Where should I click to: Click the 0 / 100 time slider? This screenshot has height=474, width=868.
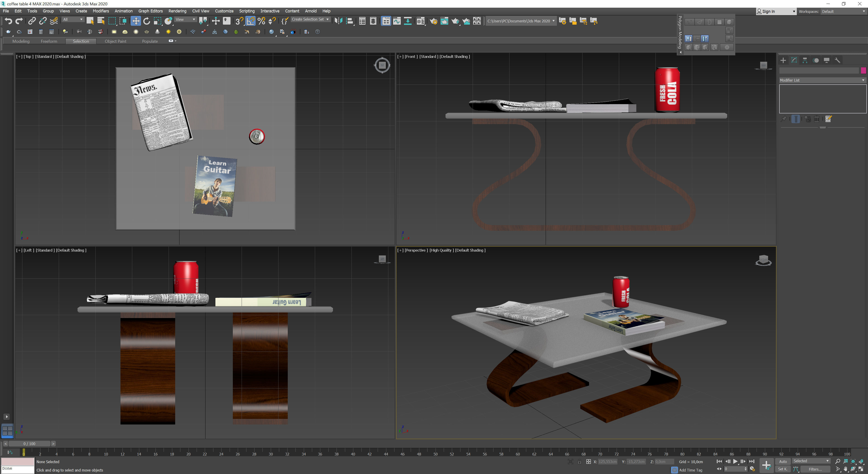click(29, 443)
